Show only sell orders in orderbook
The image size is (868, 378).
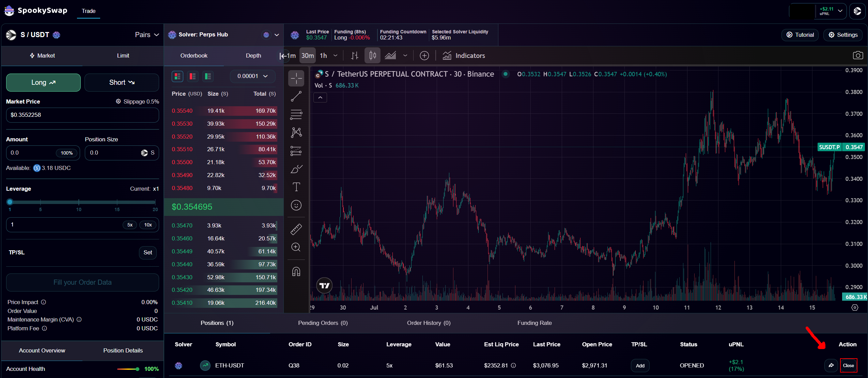click(x=192, y=76)
